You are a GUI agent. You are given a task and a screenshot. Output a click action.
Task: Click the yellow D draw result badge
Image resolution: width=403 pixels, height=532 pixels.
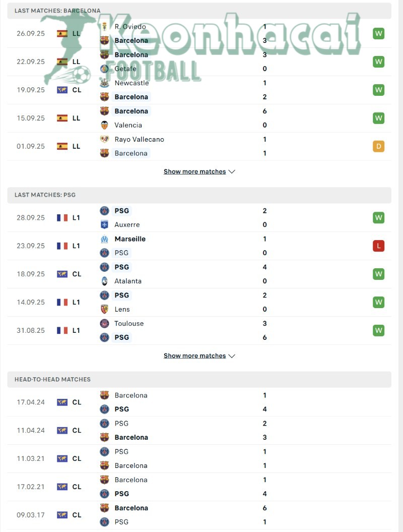378,146
